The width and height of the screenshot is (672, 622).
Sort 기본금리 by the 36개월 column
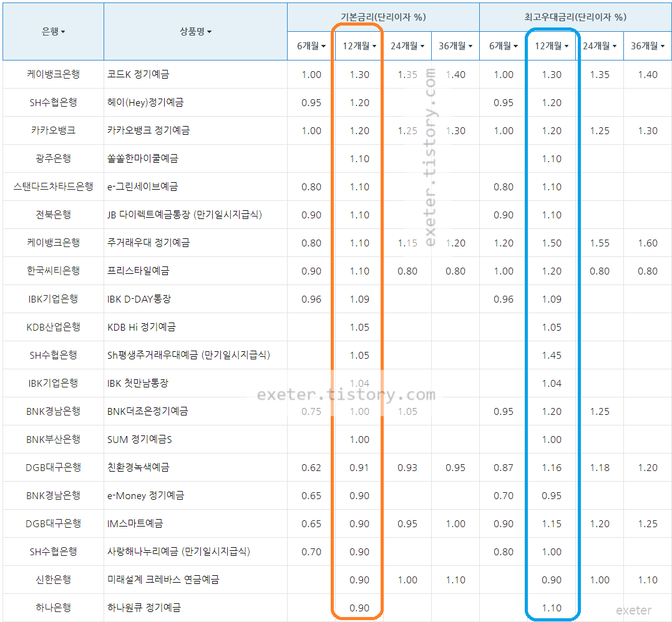point(455,46)
